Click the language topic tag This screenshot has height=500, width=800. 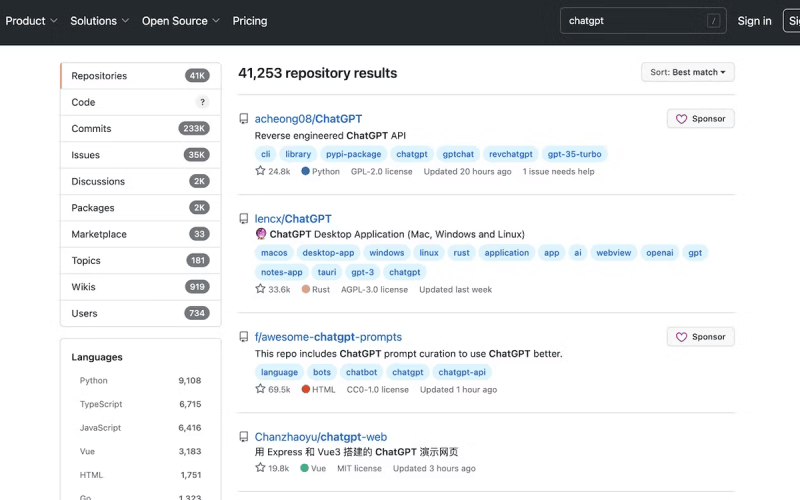pyautogui.click(x=280, y=372)
